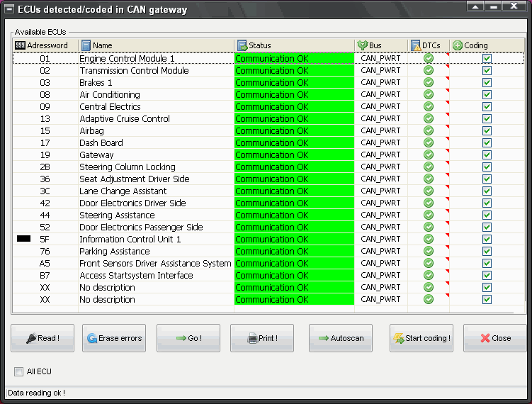Select Seat Adjustment Driver Side entry

pos(135,179)
